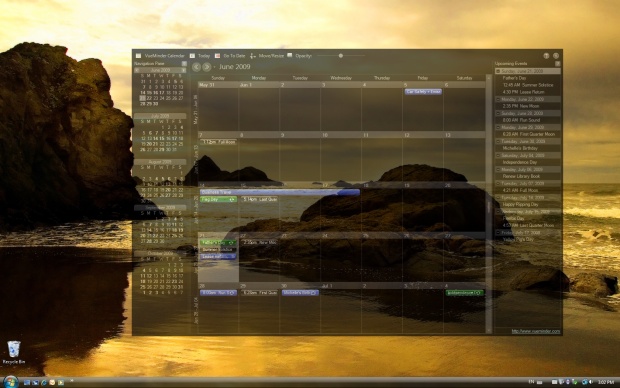620x388 pixels.
Task: Collapse the Sunday, June 21 event group
Action: coord(498,71)
